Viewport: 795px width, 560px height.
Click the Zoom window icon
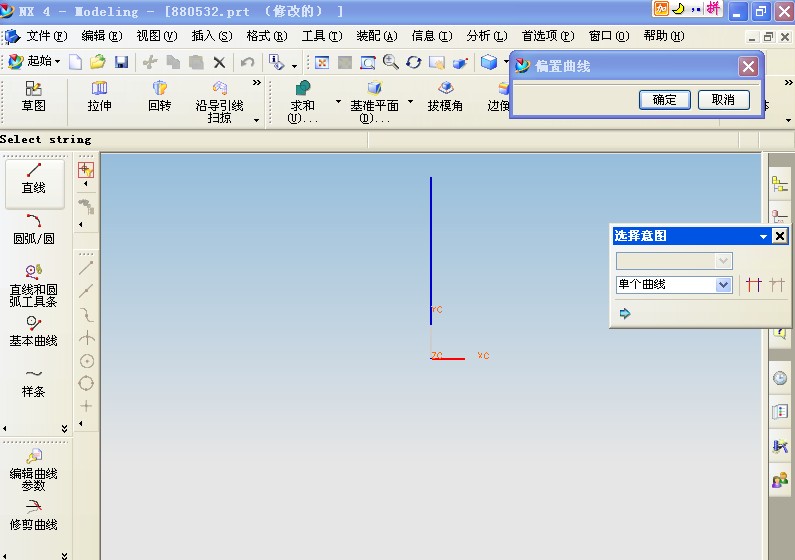pyautogui.click(x=368, y=62)
